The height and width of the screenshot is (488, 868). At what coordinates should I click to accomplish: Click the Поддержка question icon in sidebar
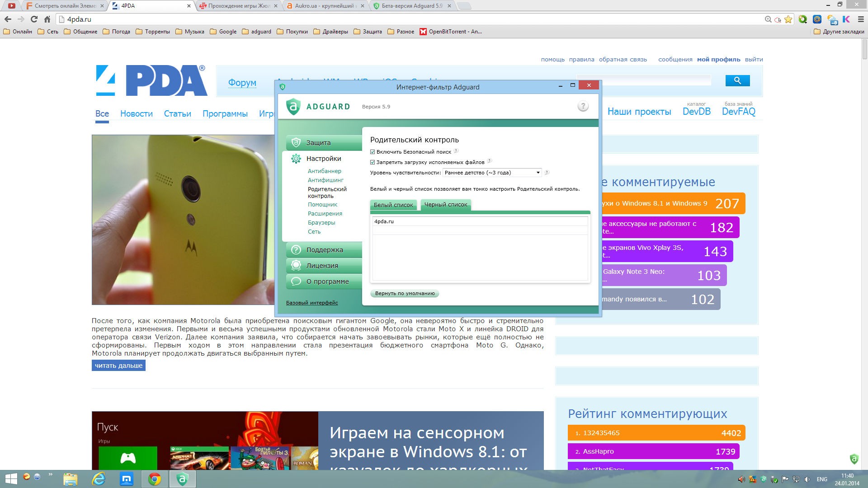(x=296, y=250)
